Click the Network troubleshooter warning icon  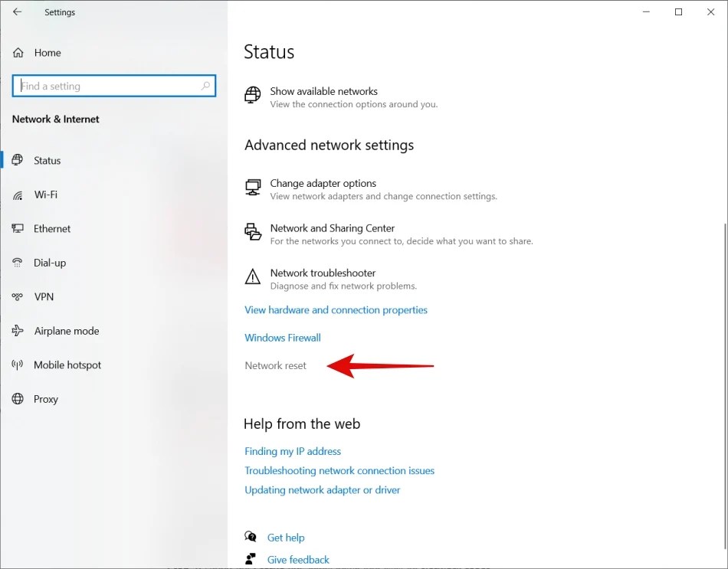point(253,278)
